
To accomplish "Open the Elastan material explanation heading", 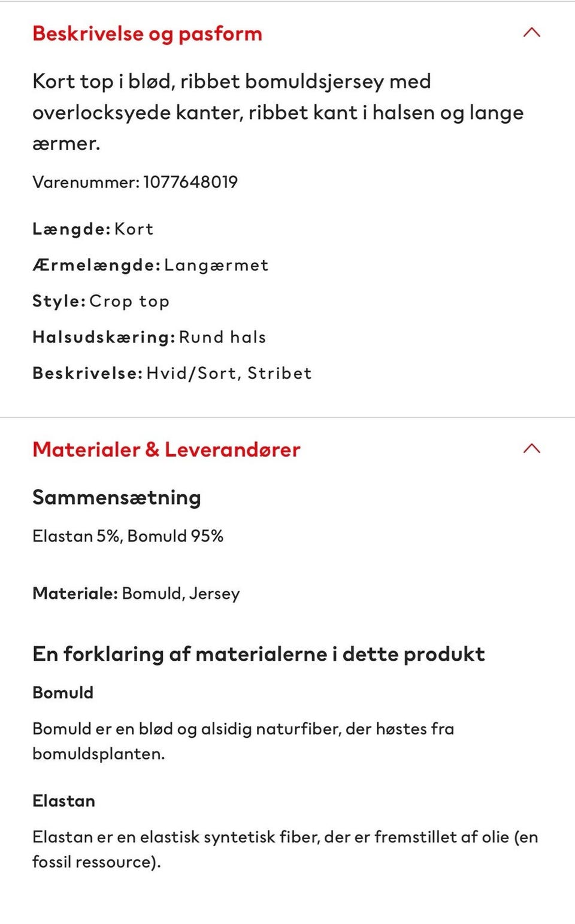I will [63, 801].
